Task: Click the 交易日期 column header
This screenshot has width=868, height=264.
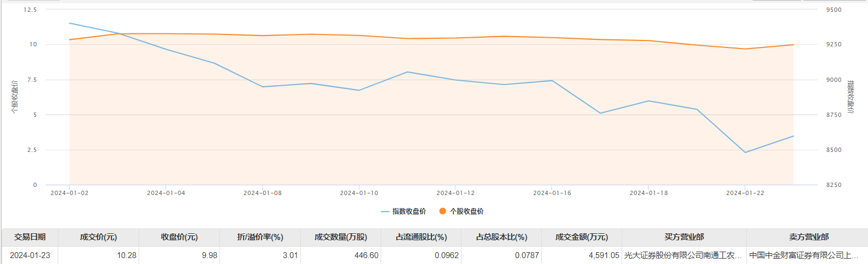Action: pos(30,237)
